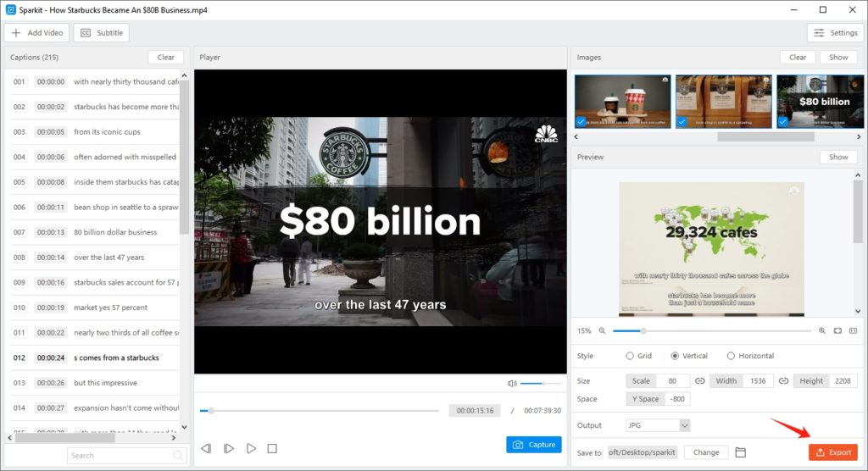Select the coffee cups image thumbnail
Screen dimensions: 868x471
pos(623,102)
